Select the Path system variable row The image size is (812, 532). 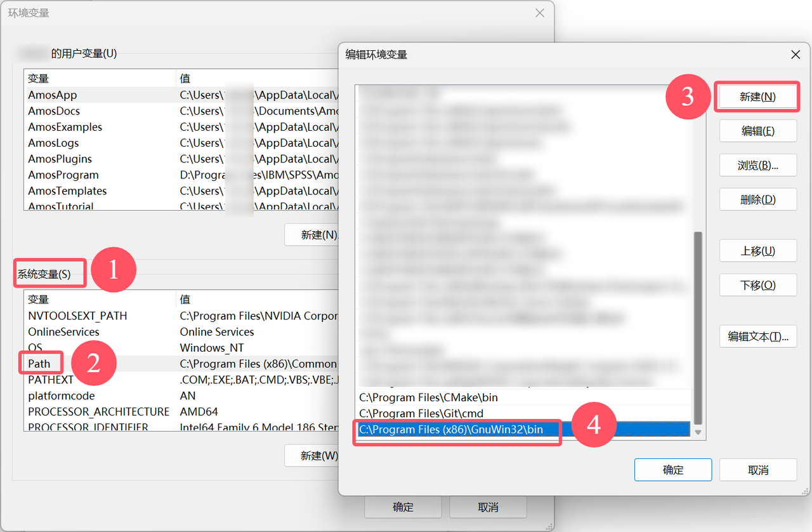pos(181,364)
